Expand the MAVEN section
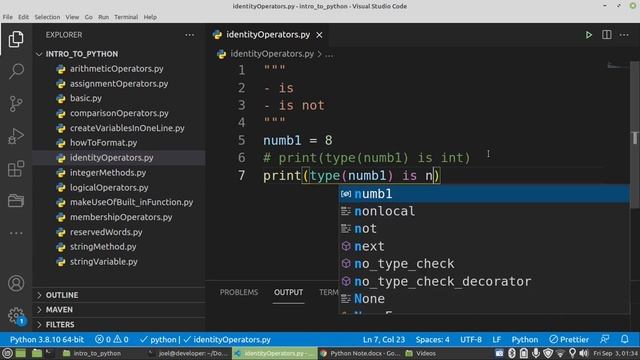Viewport: 640px width, 360px height. (59, 309)
